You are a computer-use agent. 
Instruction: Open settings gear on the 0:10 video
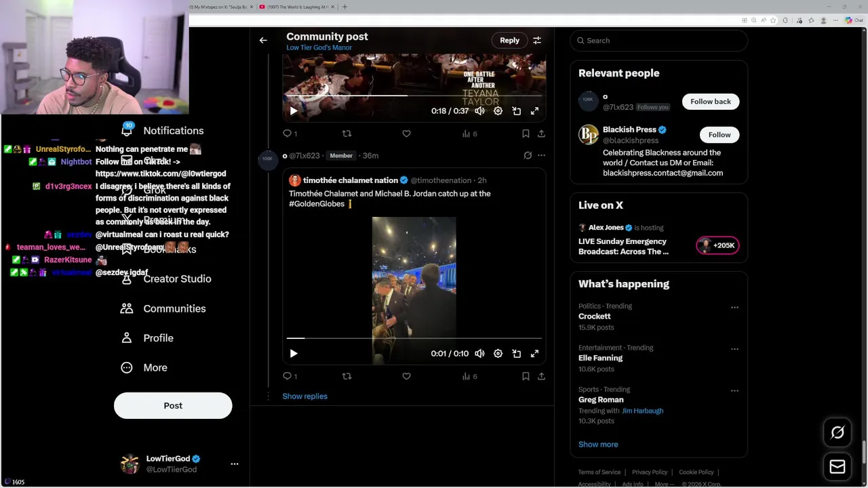pyautogui.click(x=498, y=353)
